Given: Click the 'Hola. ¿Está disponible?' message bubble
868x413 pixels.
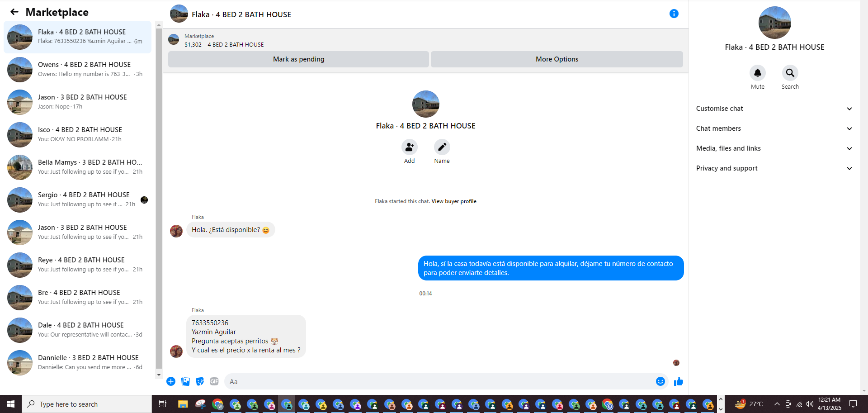Looking at the screenshot, I should pos(231,230).
